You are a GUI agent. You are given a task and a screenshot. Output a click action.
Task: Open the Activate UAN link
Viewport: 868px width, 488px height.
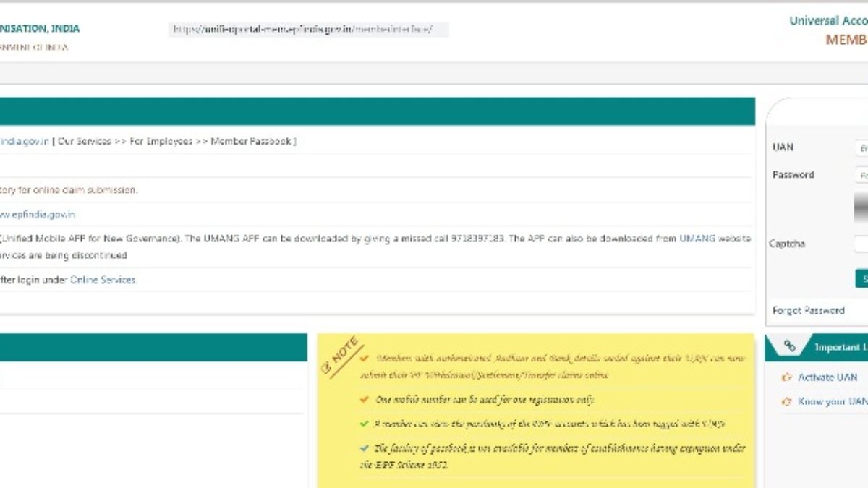827,377
